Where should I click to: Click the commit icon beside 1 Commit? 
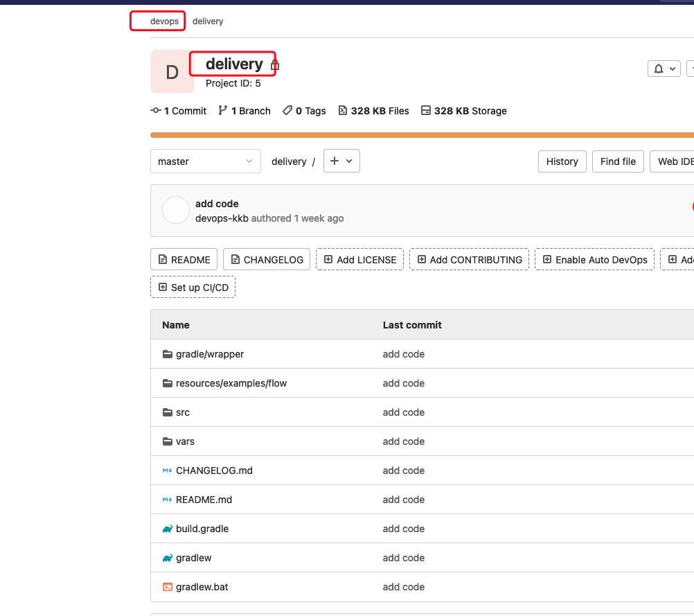point(156,110)
